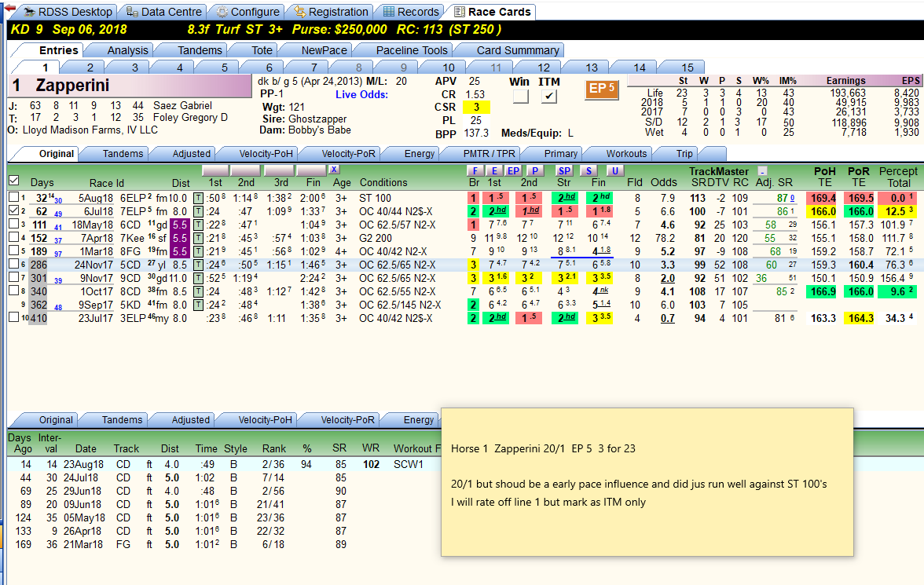Open the Data Centre tab

coord(163,12)
